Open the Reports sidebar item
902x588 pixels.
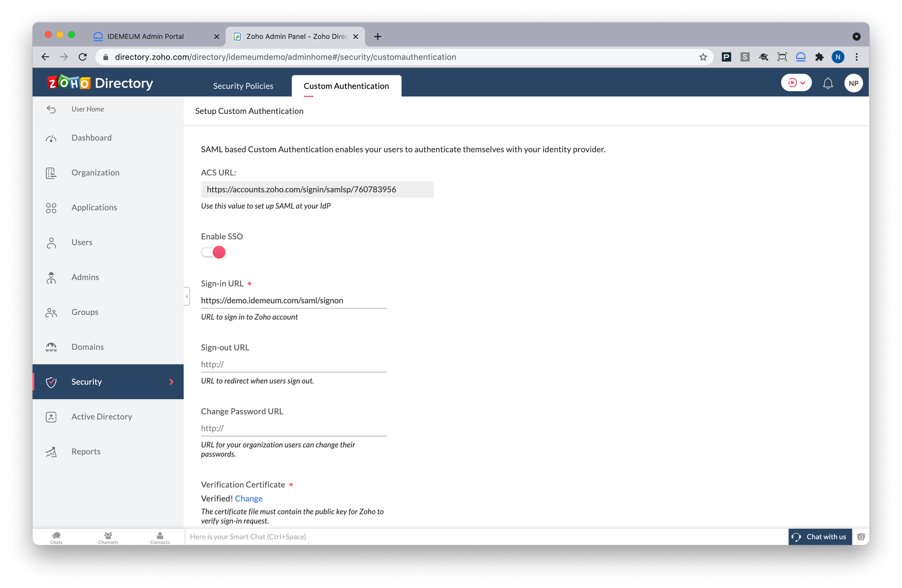(x=108, y=452)
